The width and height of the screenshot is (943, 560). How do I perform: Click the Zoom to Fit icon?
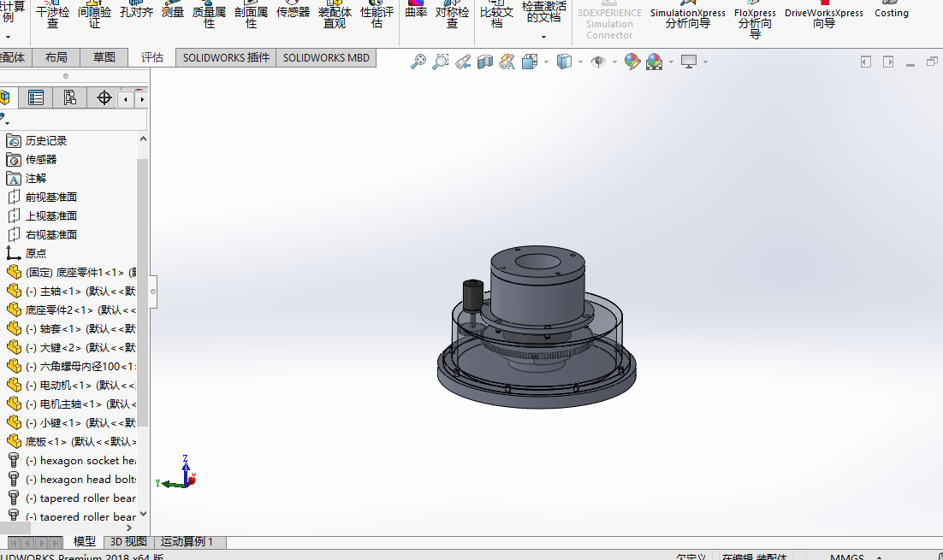click(418, 62)
